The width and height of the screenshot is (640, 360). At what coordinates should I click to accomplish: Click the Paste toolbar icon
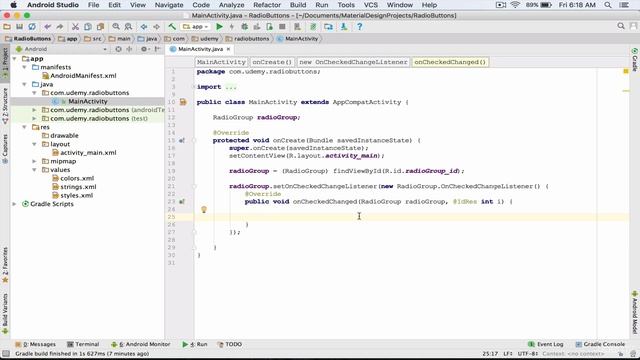coord(100,27)
